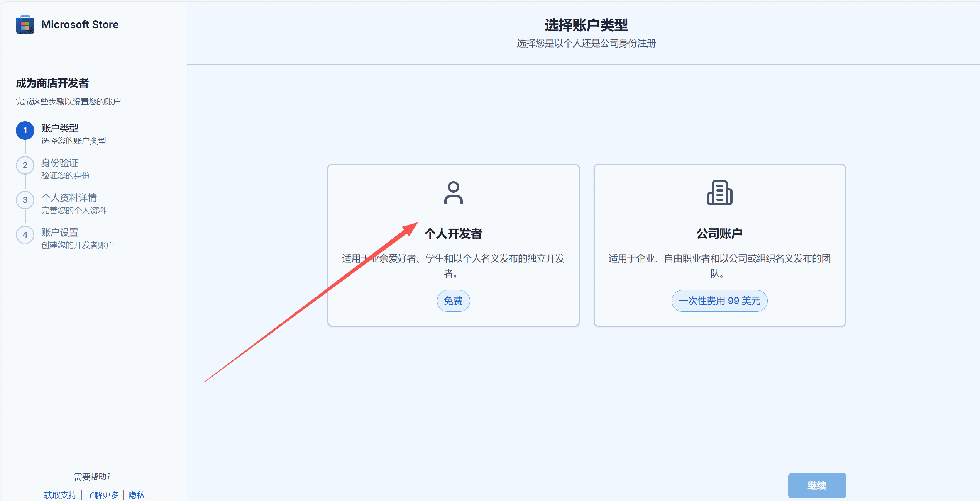Image resolution: width=980 pixels, height=501 pixels.
Task: Click the 免费 price badge
Action: coord(453,301)
